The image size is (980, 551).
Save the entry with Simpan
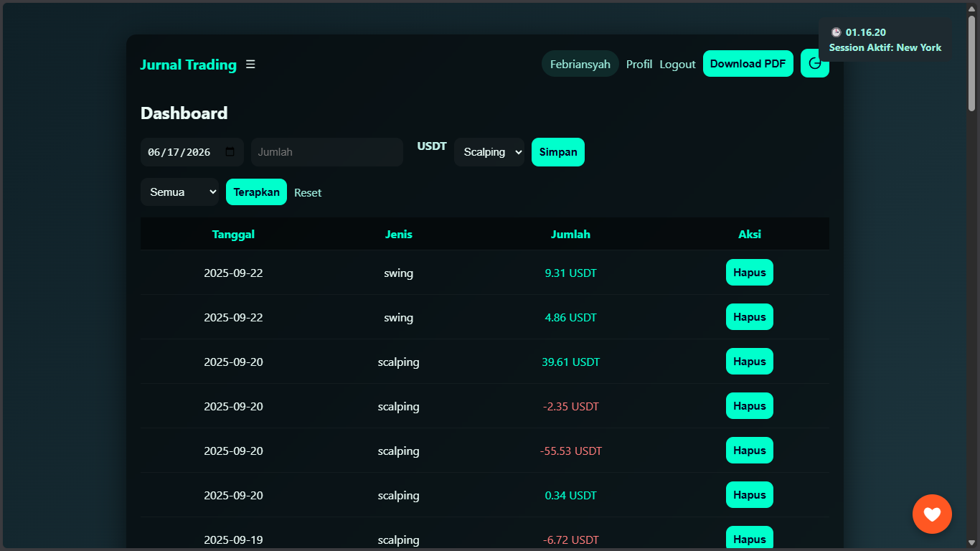pos(558,152)
